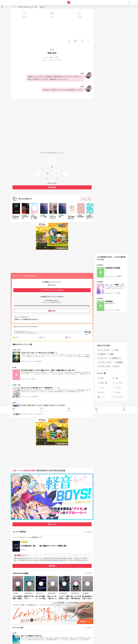Open ファンタジー genre

(118, 383)
